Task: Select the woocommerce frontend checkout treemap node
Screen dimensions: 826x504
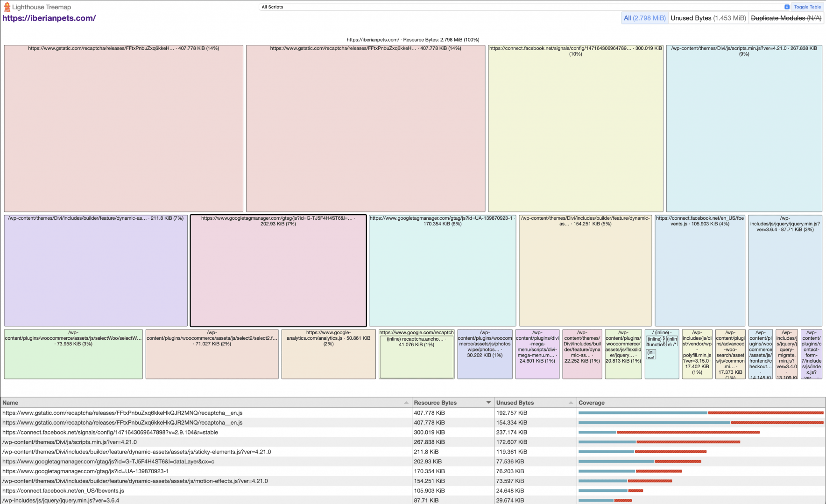Action: click(761, 354)
